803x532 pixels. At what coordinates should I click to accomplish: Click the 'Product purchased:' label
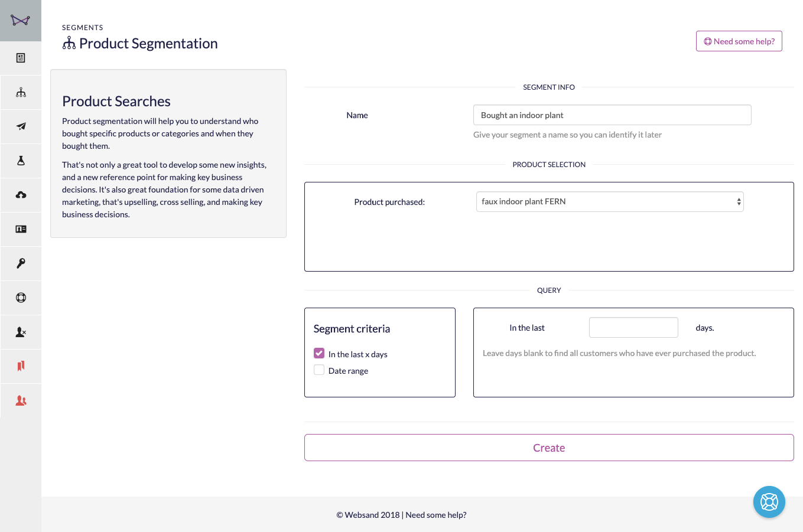pos(389,202)
